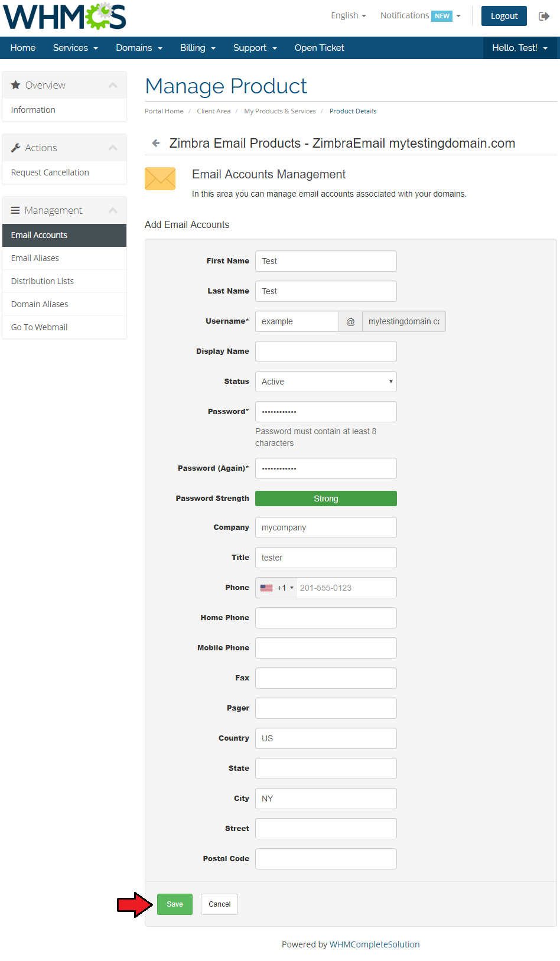Click the Mobile Phone input field
This screenshot has width=560, height=961.
coord(326,648)
